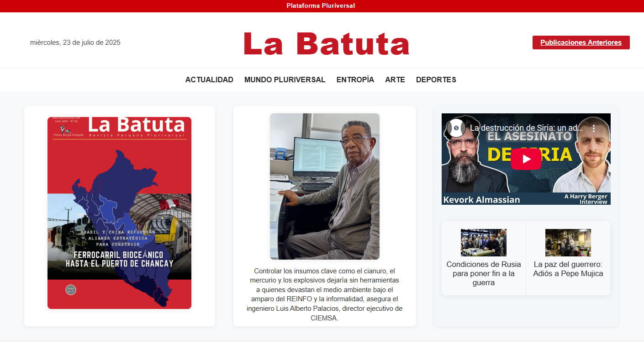Image resolution: width=644 pixels, height=346 pixels.
Task: Open Publicaciones Anteriores button
Action: pos(581,43)
